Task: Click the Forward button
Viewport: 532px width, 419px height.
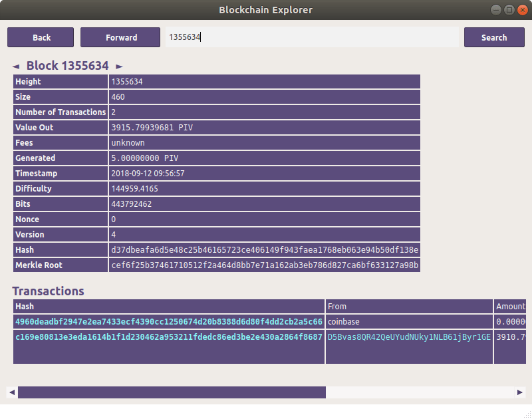Action: [120, 37]
